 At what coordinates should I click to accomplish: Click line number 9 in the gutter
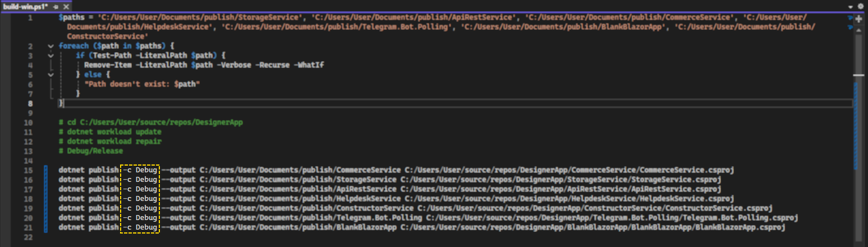pyautogui.click(x=31, y=113)
